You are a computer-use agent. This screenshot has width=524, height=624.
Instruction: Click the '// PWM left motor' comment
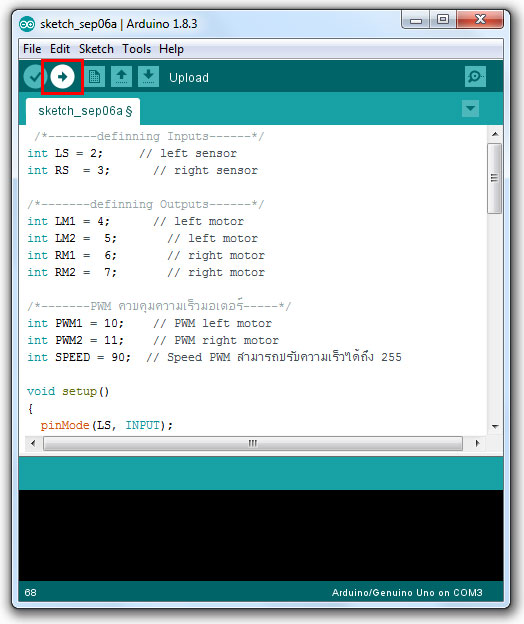(212, 323)
